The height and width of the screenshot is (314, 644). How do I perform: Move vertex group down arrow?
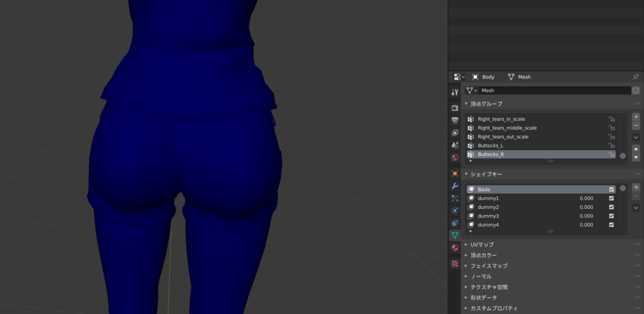click(636, 157)
